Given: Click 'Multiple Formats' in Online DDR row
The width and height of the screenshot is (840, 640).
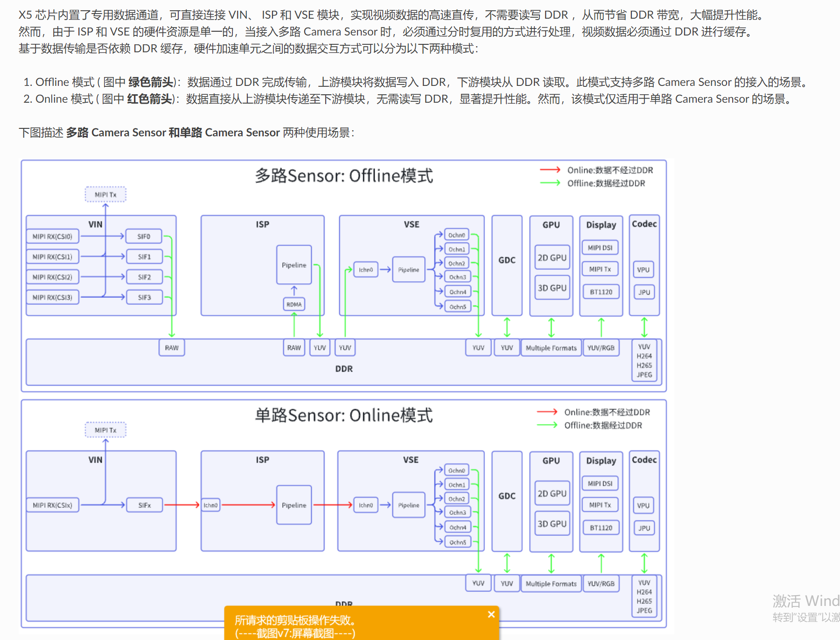Looking at the screenshot, I should (x=551, y=584).
